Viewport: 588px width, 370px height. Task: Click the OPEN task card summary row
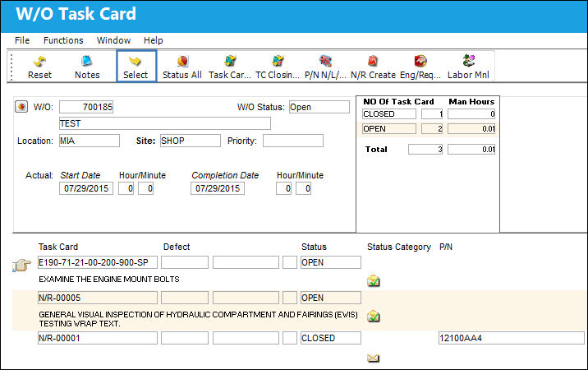[429, 129]
